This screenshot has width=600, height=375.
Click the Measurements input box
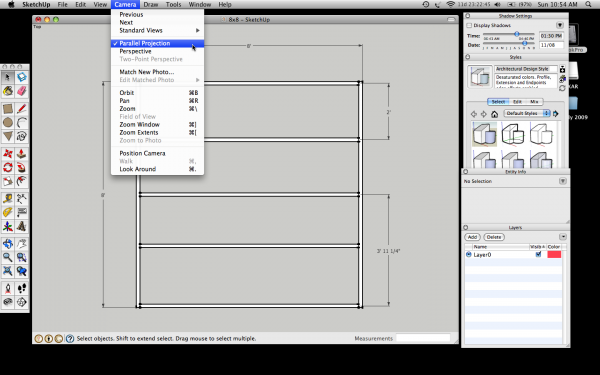(x=423, y=338)
